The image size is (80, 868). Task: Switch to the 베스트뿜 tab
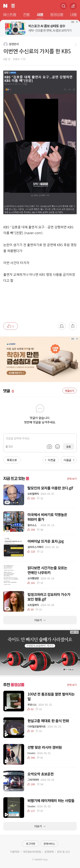point(10,14)
